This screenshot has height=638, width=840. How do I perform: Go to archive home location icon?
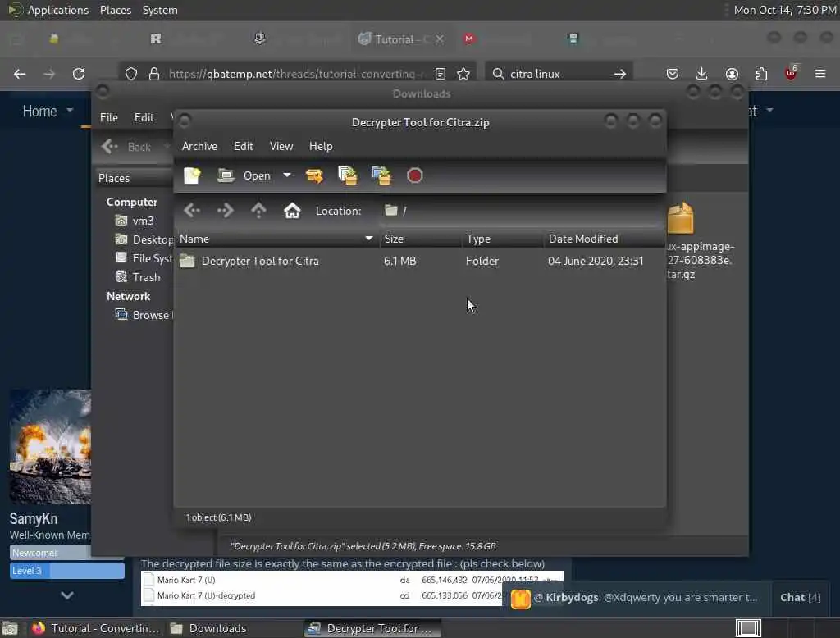click(292, 211)
